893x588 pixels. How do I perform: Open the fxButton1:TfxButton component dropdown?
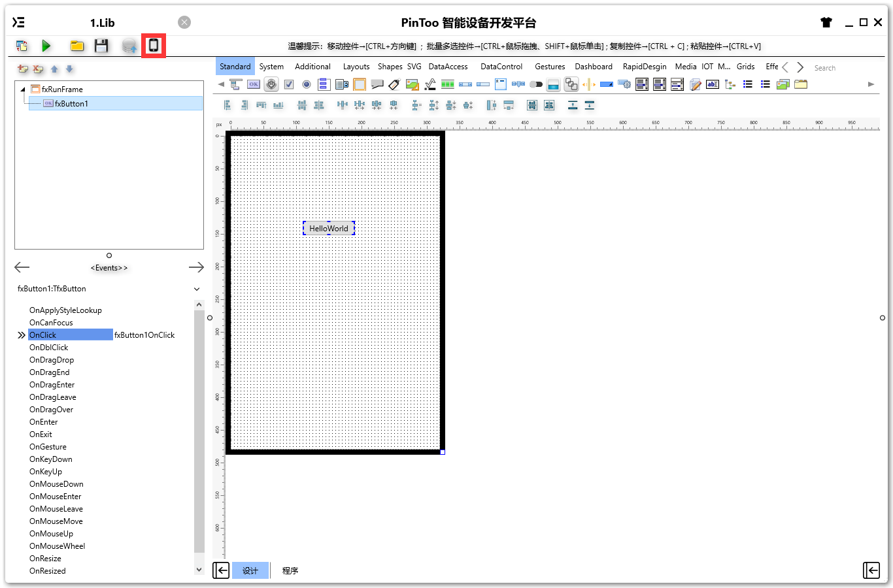pos(197,289)
